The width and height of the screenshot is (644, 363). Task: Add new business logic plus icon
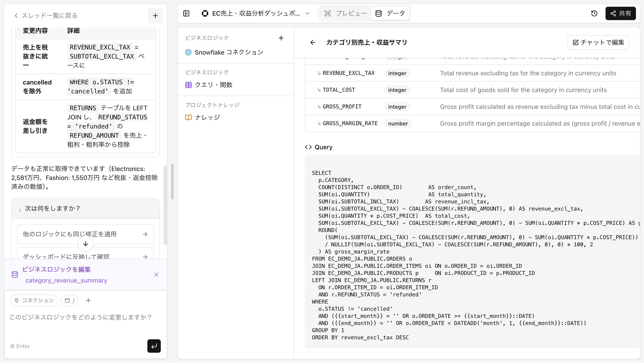click(281, 38)
